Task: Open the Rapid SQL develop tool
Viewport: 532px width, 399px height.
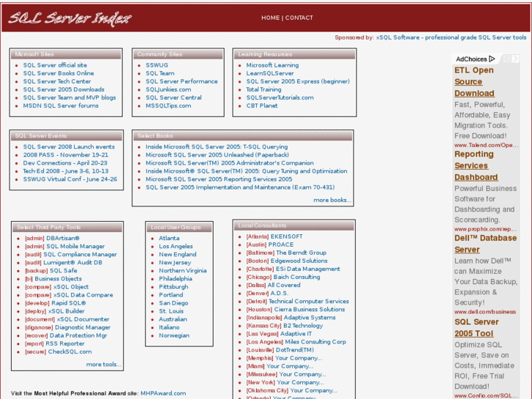Action: [69, 303]
